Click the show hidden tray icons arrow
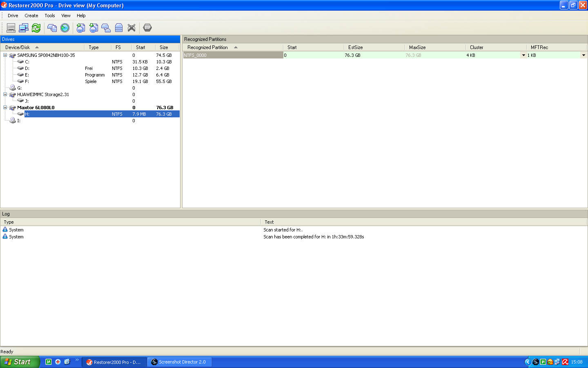Screen dimensions: 588x368 528,362
